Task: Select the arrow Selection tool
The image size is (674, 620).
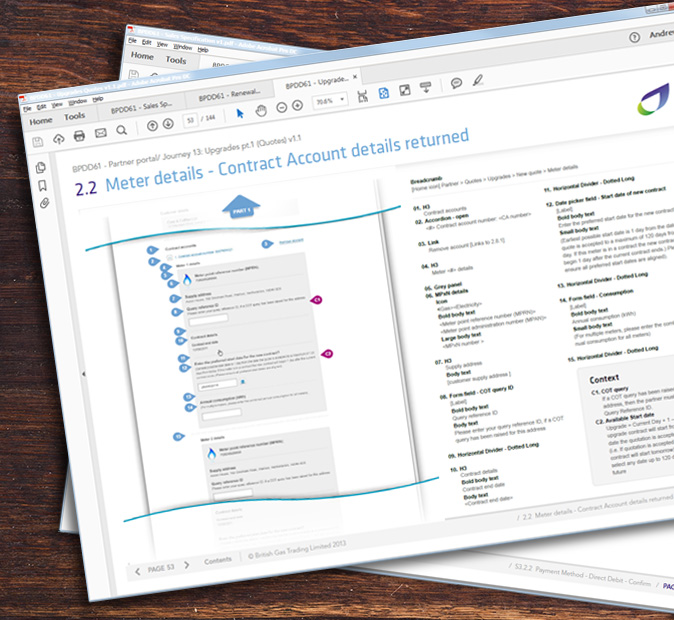Action: [240, 112]
